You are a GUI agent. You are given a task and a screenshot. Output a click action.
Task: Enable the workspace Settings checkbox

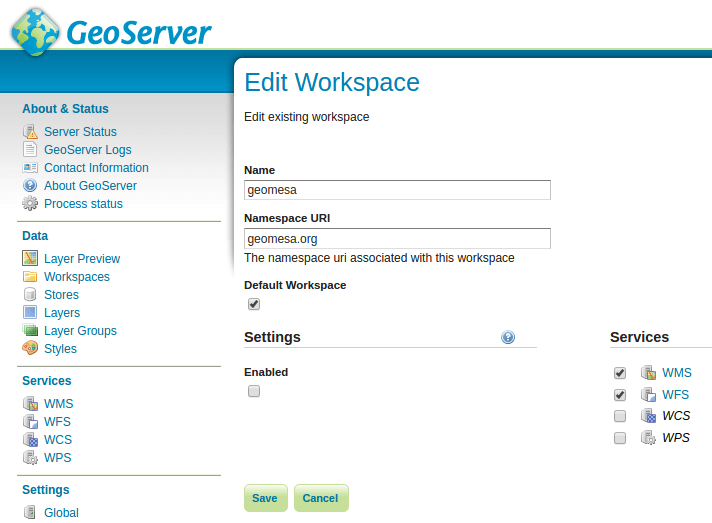pos(254,391)
